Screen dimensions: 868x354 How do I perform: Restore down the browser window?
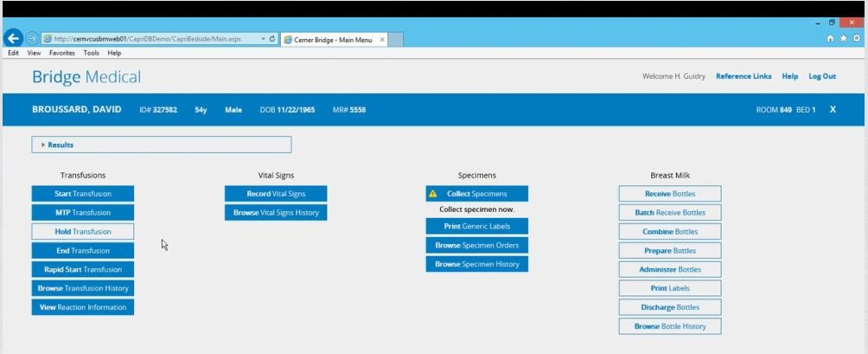point(832,23)
